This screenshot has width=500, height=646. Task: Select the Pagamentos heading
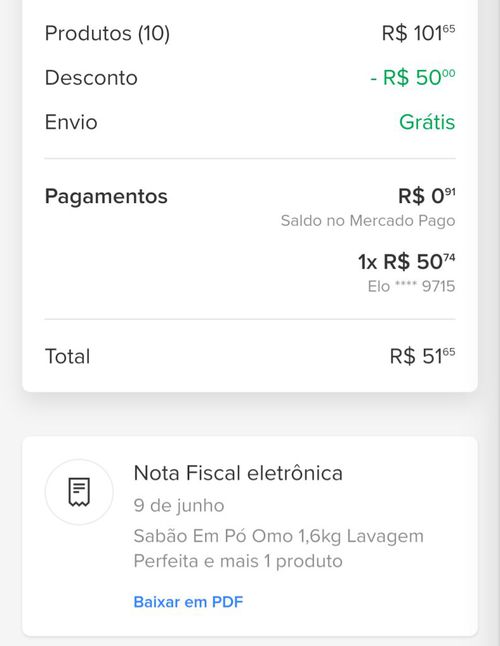tap(106, 196)
